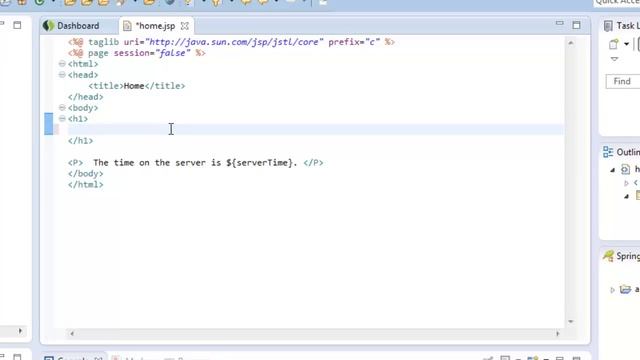
Task: Click the file icon on home.jsp tab
Action: pyautogui.click(x=127, y=26)
